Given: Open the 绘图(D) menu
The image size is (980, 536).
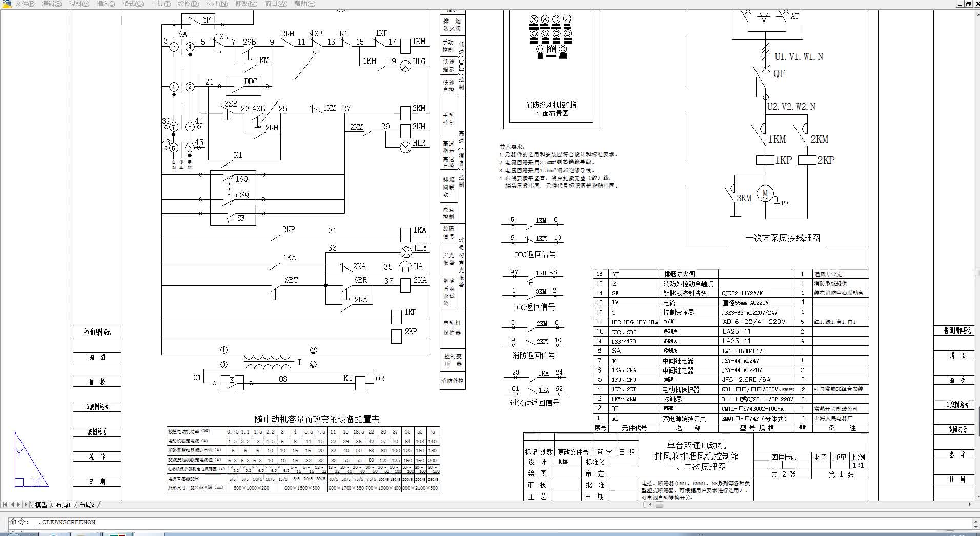Looking at the screenshot, I should pyautogui.click(x=188, y=4).
